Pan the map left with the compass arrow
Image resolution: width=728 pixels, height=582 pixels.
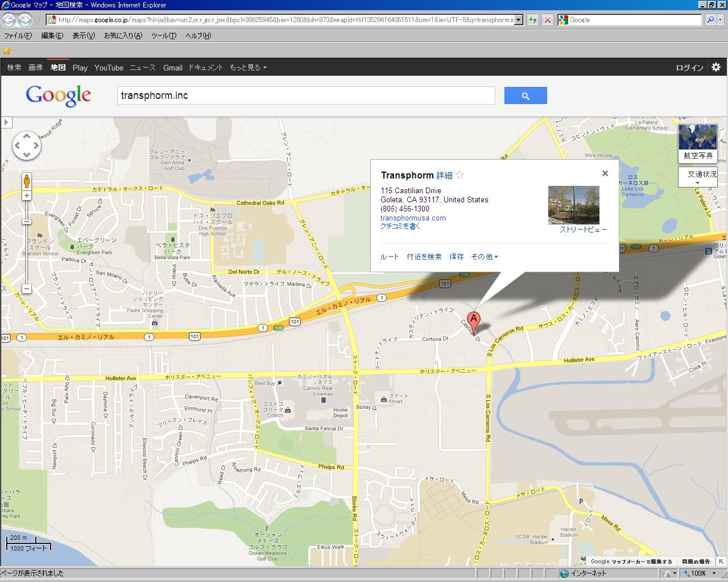point(17,146)
